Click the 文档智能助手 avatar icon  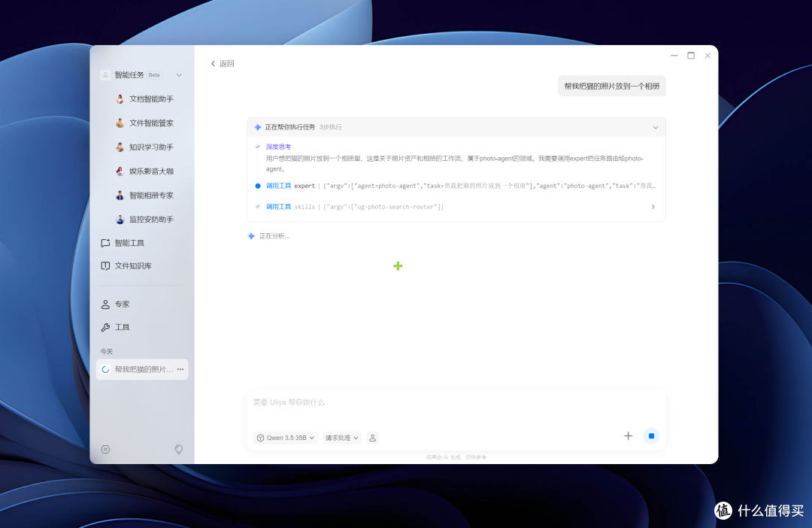(120, 99)
